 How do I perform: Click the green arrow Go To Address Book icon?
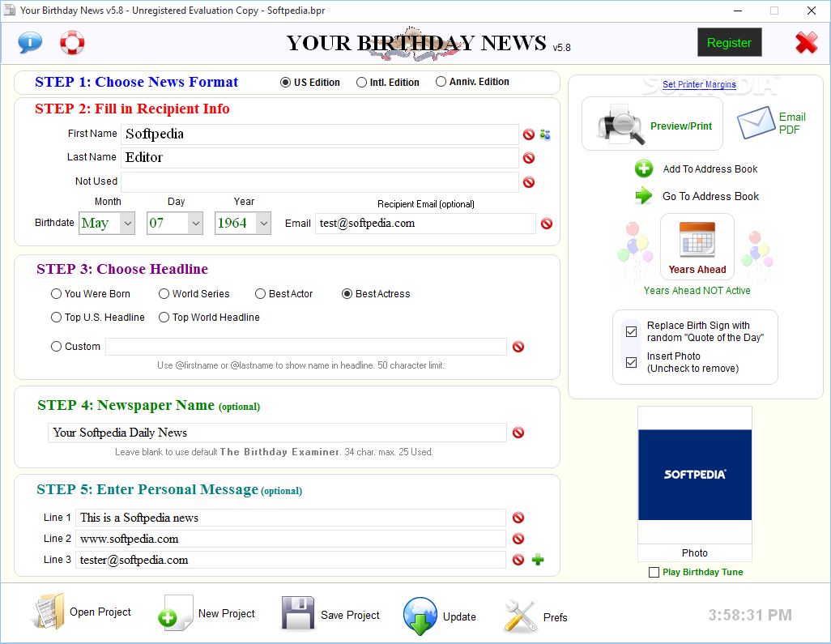click(x=643, y=196)
